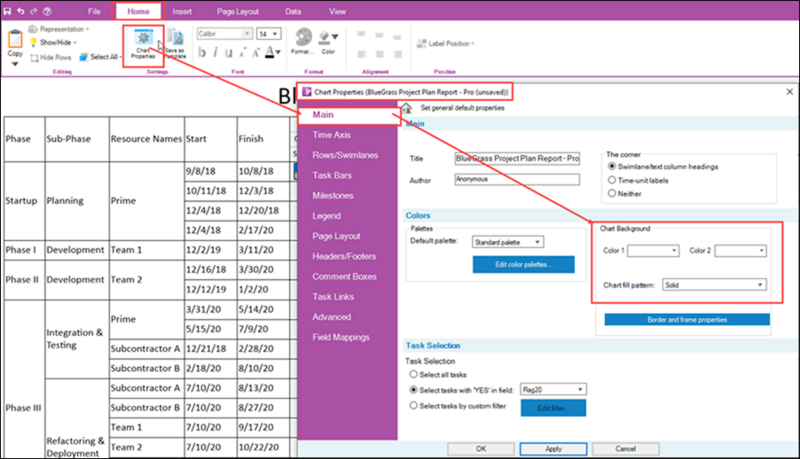Open the Help question mark icon
The width and height of the screenshot is (800, 459).
[47, 11]
